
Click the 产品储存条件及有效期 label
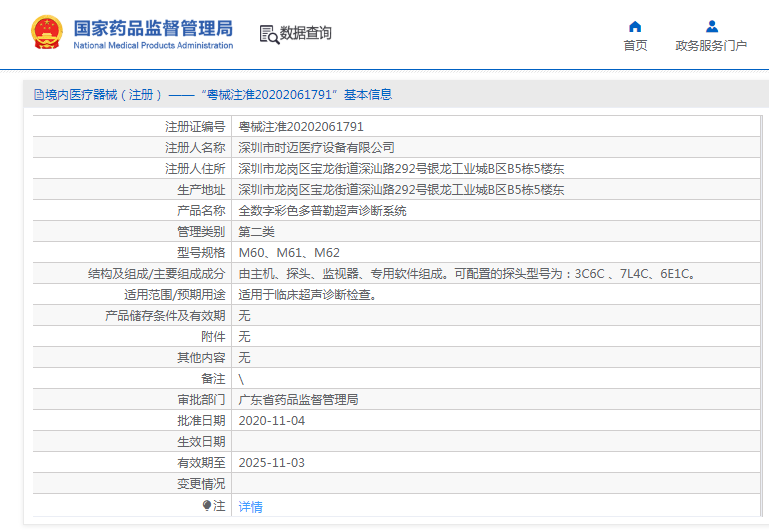click(165, 316)
